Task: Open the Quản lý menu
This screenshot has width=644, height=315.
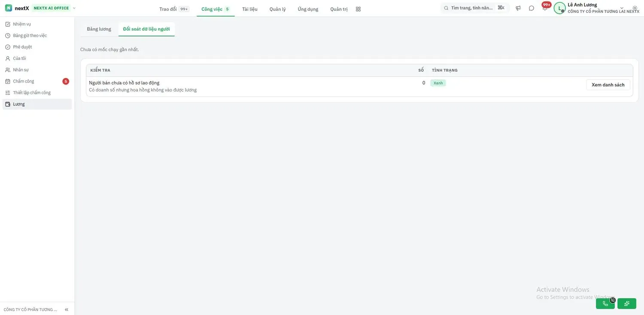Action: click(278, 9)
